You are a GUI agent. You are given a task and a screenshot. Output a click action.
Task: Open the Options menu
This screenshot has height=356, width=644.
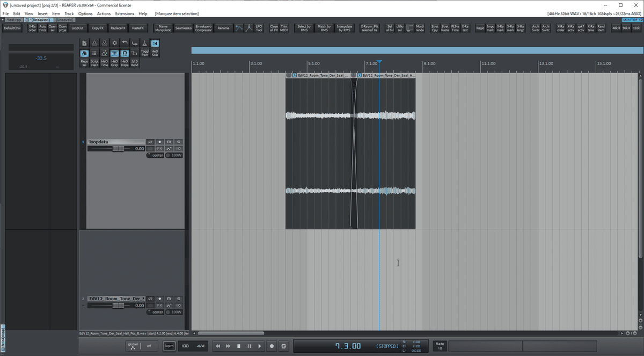85,13
